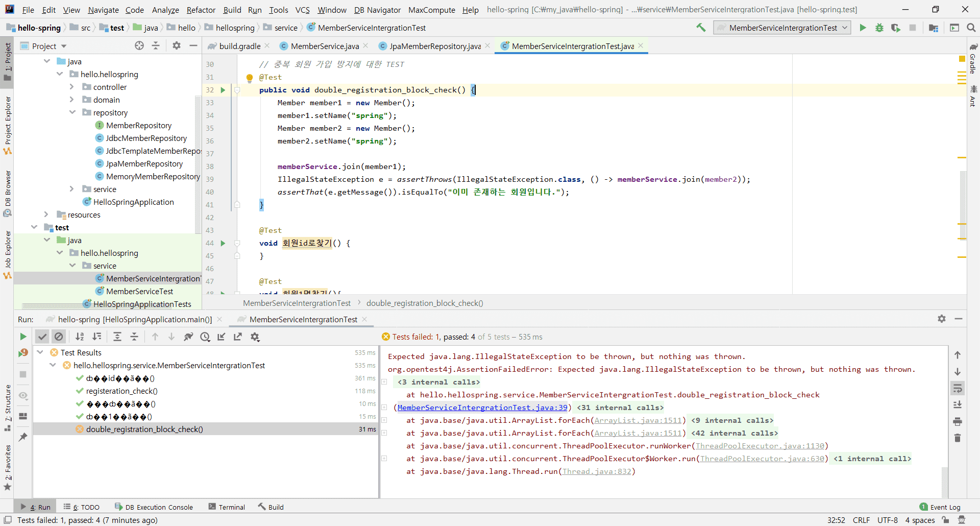
Task: Click the Build hammer icon
Action: (701, 28)
